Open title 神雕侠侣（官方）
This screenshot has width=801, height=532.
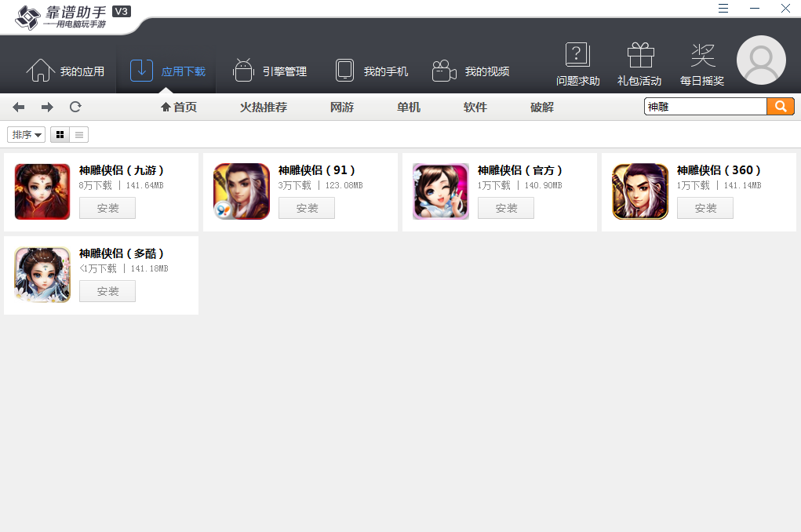(x=520, y=170)
